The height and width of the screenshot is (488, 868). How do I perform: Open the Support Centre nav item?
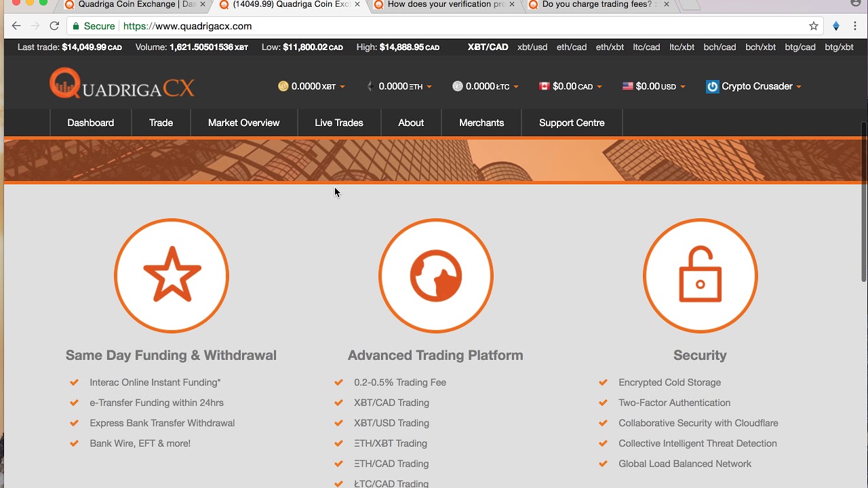pyautogui.click(x=572, y=123)
